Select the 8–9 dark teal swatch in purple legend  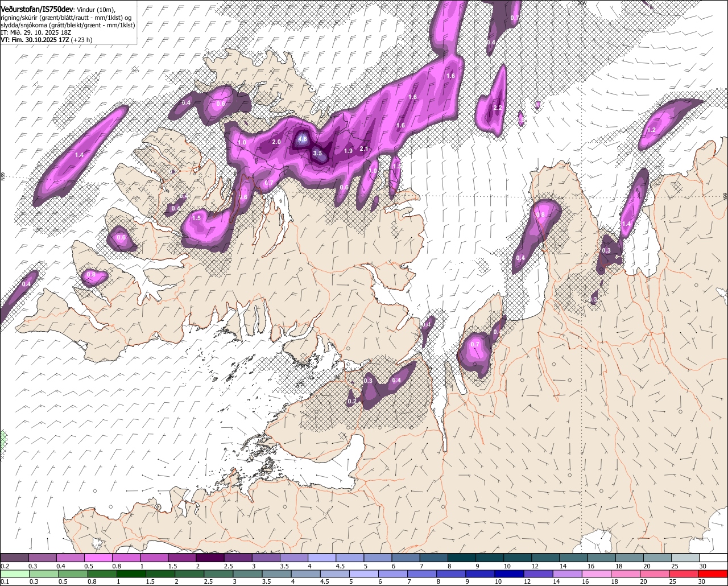click(x=462, y=558)
